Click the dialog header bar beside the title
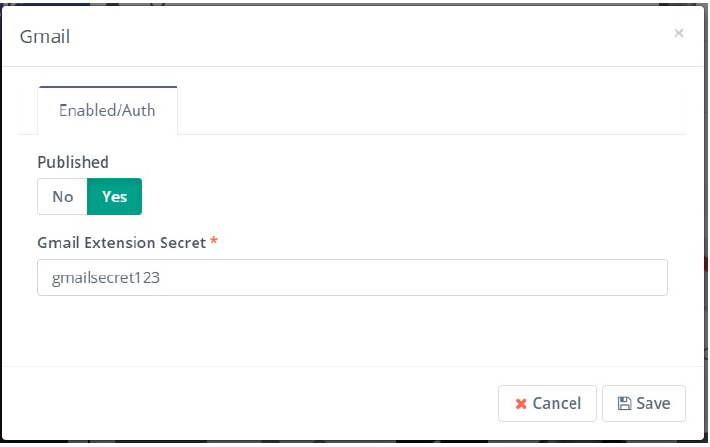 350,37
